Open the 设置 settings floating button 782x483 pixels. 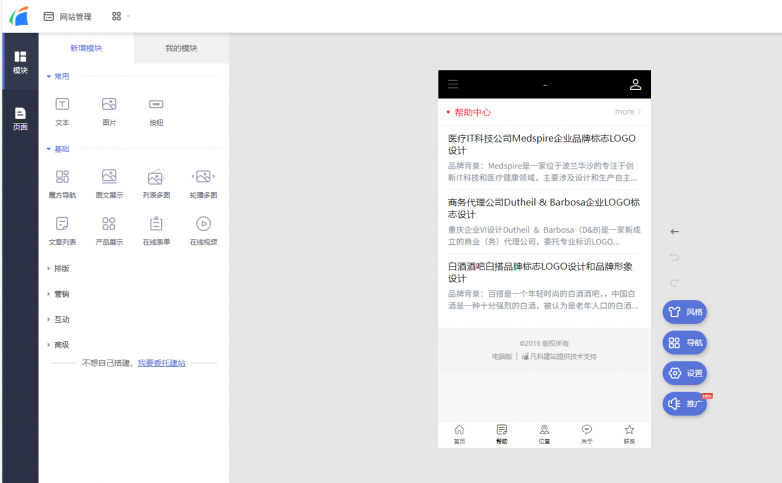685,373
